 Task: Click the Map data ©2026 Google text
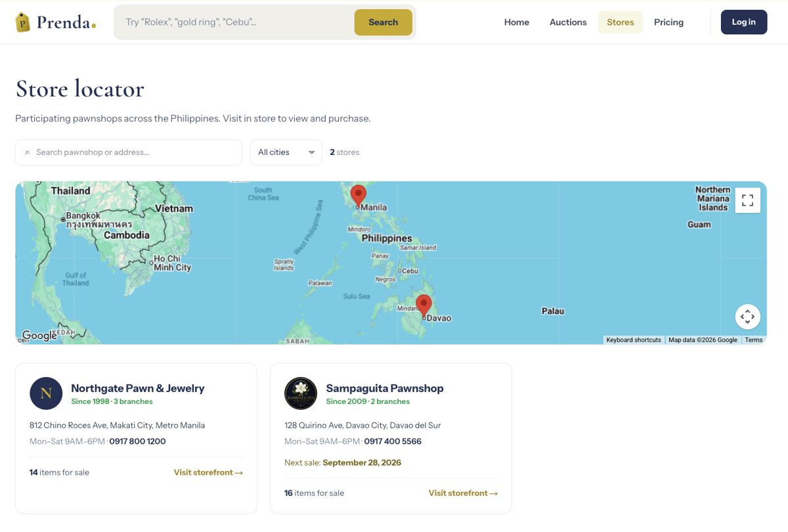703,340
